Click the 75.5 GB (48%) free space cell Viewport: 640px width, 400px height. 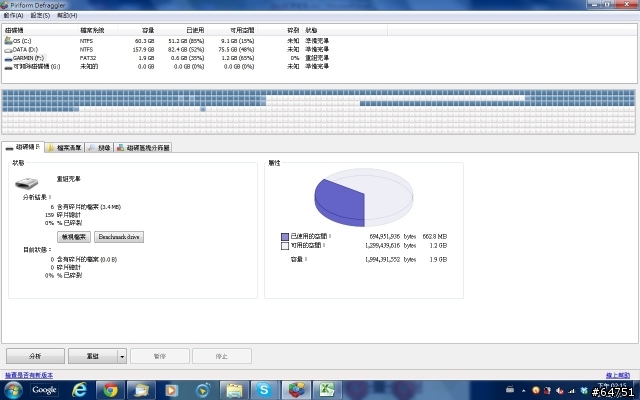click(x=236, y=49)
